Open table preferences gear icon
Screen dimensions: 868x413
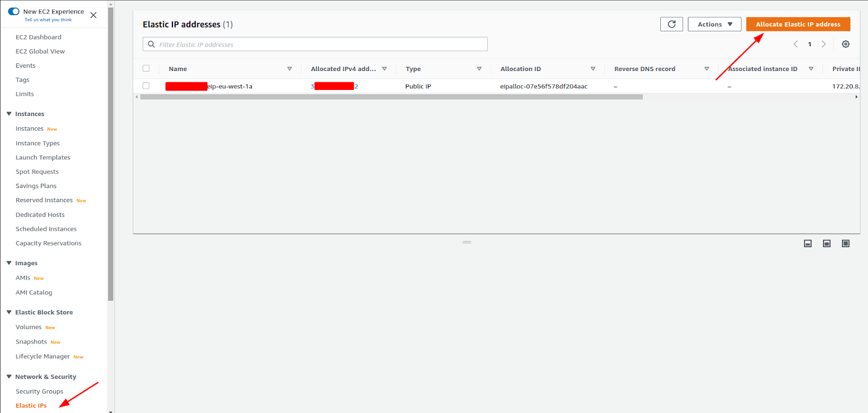[845, 44]
